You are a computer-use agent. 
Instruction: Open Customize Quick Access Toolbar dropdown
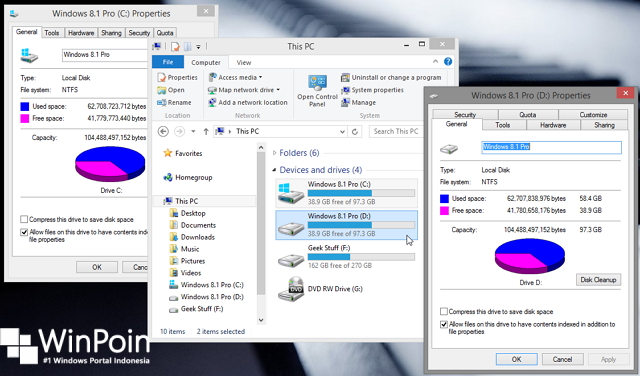click(x=198, y=47)
